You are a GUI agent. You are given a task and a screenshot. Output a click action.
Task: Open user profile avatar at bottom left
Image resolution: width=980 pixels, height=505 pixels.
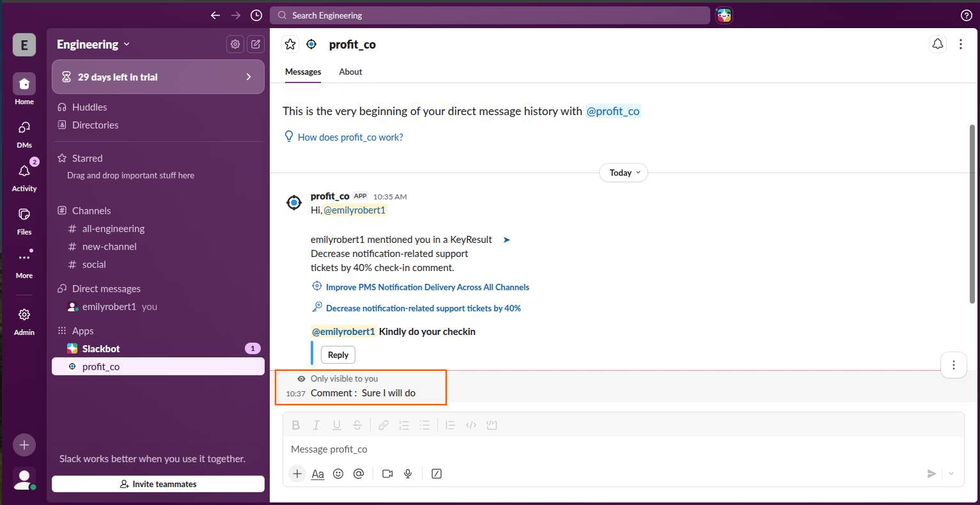point(24,479)
